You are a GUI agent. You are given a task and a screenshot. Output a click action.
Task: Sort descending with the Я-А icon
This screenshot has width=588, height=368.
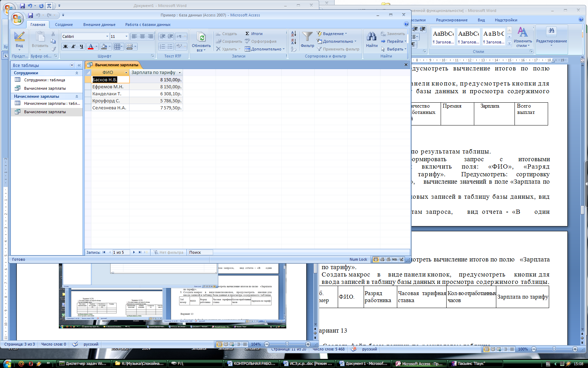click(x=294, y=41)
